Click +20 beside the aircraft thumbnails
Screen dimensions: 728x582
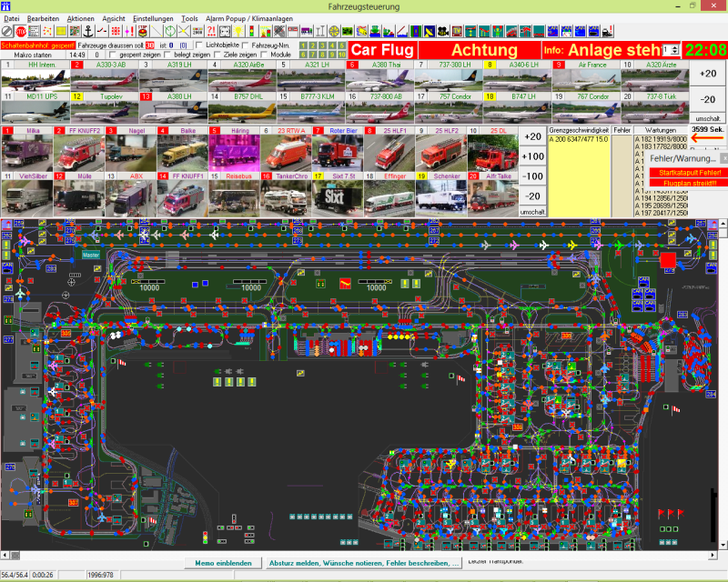tap(708, 74)
